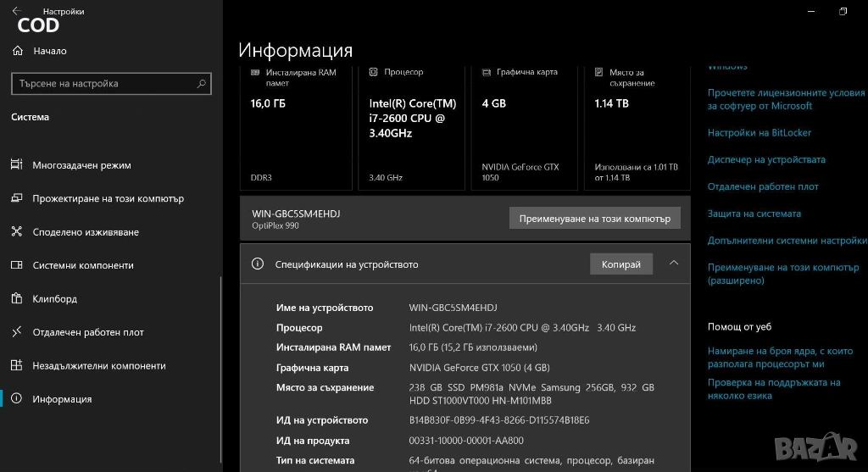Click the Многозадачен режим sidebar icon
The height and width of the screenshot is (472, 868).
[x=17, y=164]
